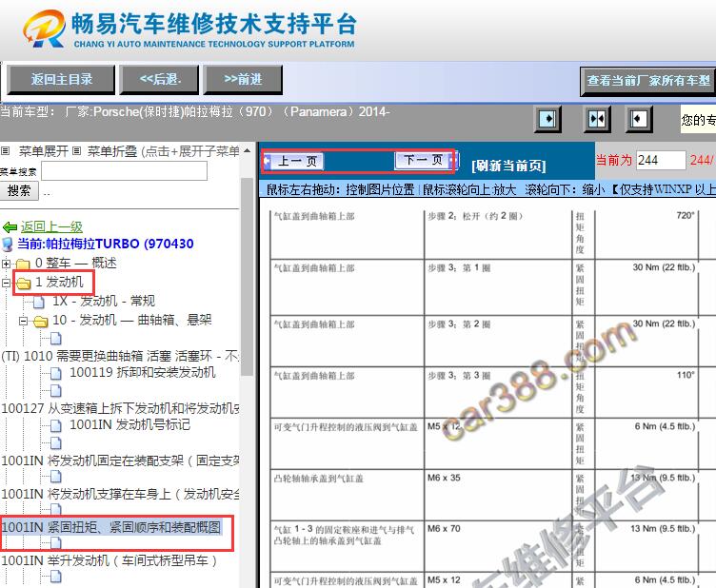The width and height of the screenshot is (716, 588).
Task: Click the 菜单折叠 collapse-all icon
Action: point(76,151)
